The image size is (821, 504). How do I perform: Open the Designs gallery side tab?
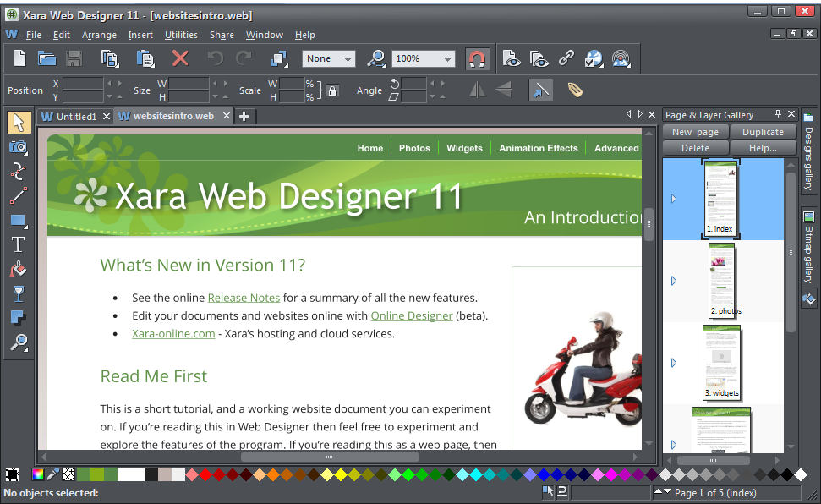(808, 152)
